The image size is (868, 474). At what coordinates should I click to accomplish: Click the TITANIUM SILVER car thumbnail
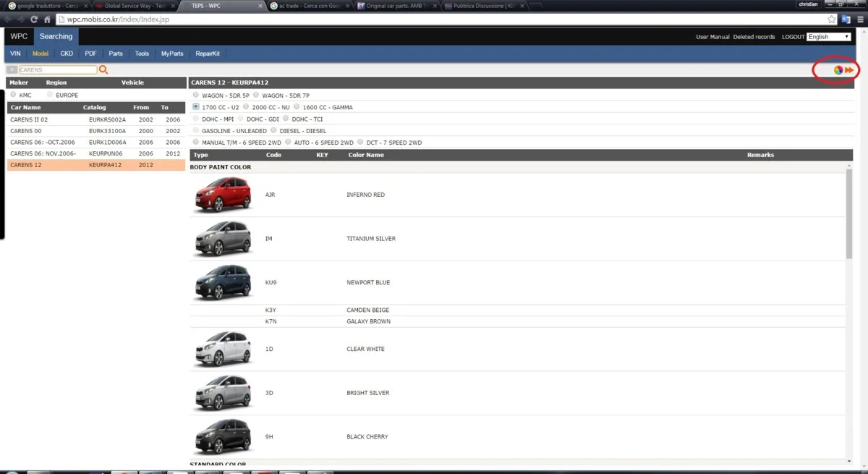[223, 239]
